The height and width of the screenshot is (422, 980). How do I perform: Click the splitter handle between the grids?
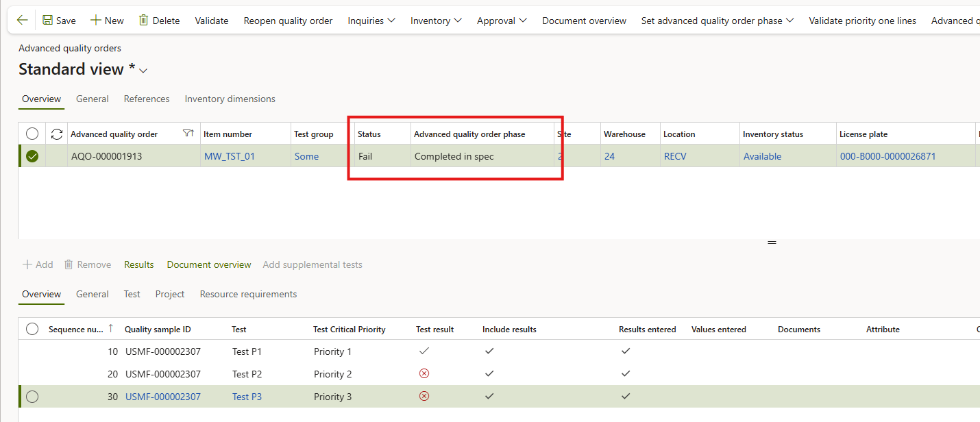click(772, 243)
